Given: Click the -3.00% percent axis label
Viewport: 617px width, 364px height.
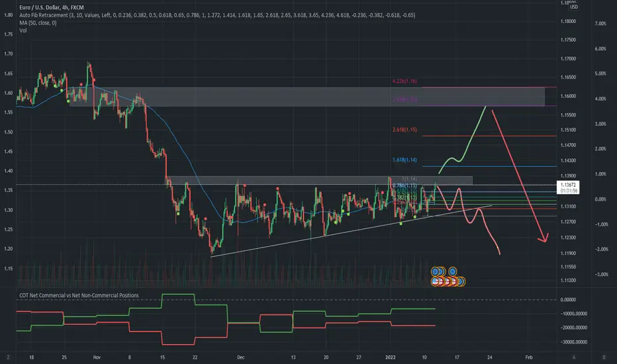Looking at the screenshot, I should [x=601, y=274].
